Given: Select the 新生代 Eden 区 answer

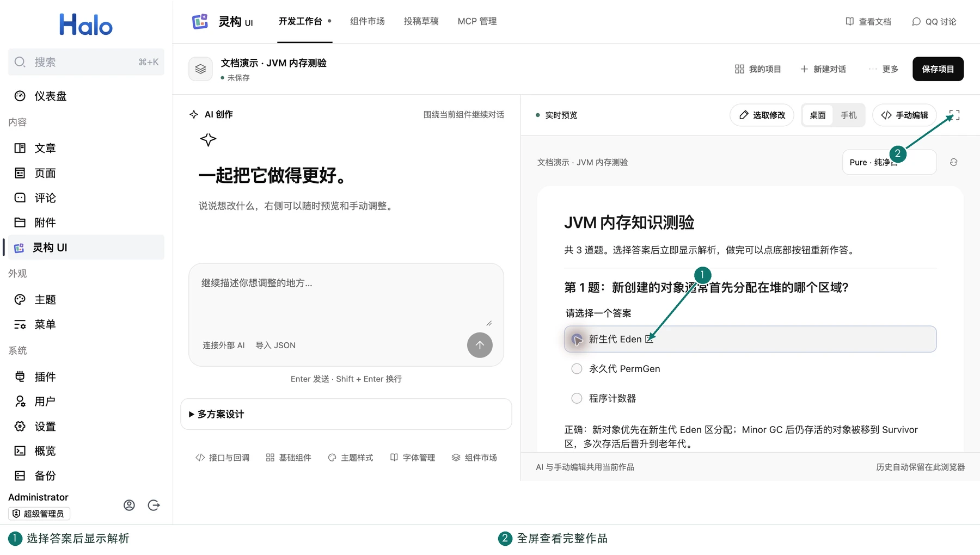Looking at the screenshot, I should coord(750,339).
